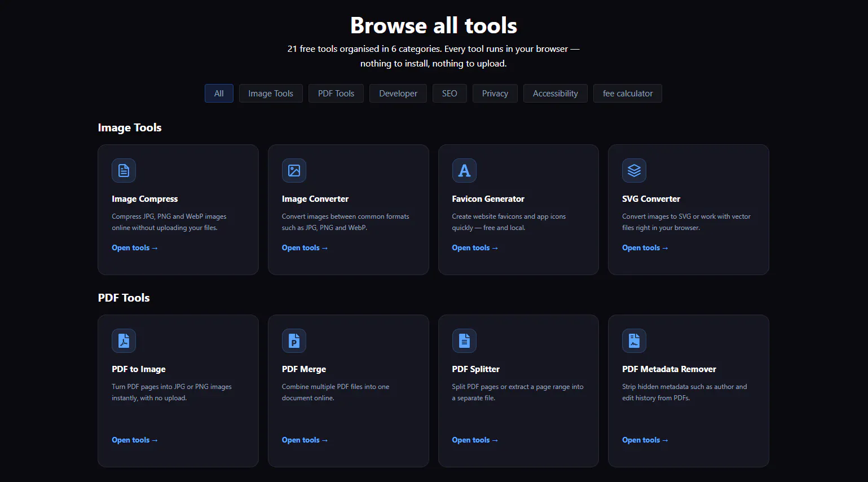Click the PDF Merge document icon
The height and width of the screenshot is (482, 868).
tap(294, 341)
